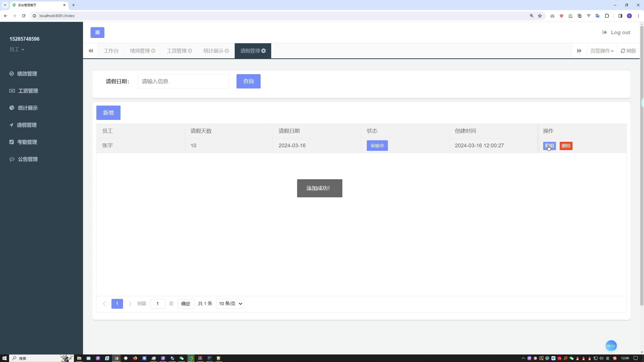
Task: Select page 1 in pagination
Action: pos(117,304)
